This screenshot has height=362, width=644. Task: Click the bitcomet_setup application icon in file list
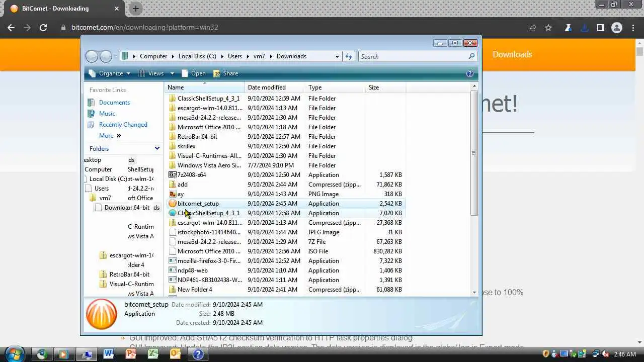pos(172,204)
